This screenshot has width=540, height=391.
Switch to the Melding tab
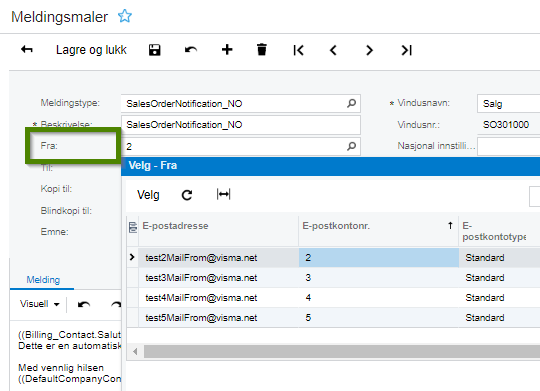tap(43, 280)
